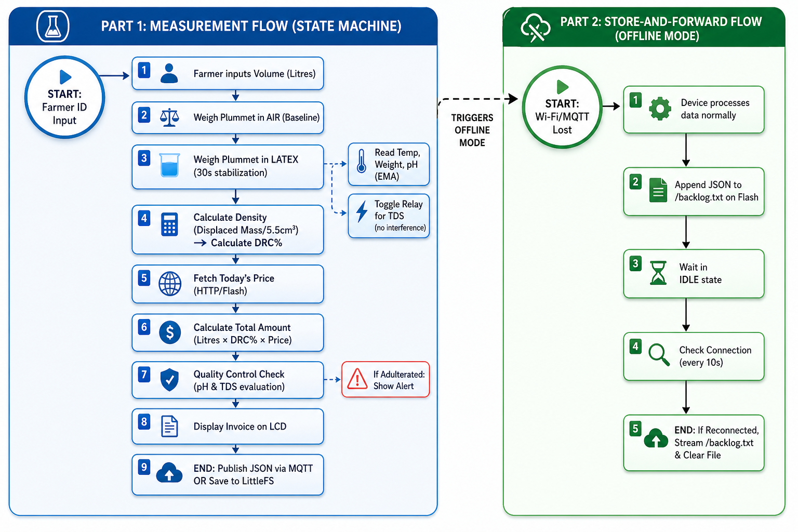Click the 'Weigh Plummet in AIR (Baseline)' text
Image resolution: width=798 pixels, height=532 pixels.
click(x=257, y=117)
